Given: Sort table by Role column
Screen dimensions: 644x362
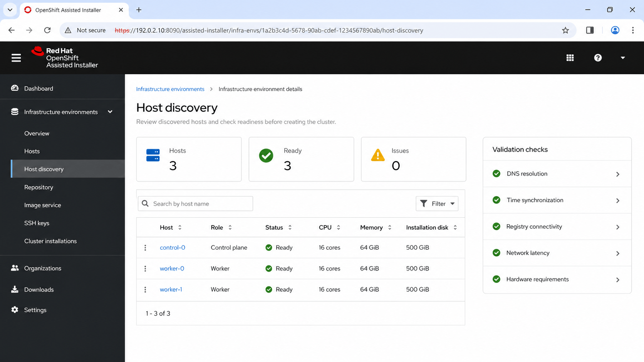Looking at the screenshot, I should coord(221,227).
